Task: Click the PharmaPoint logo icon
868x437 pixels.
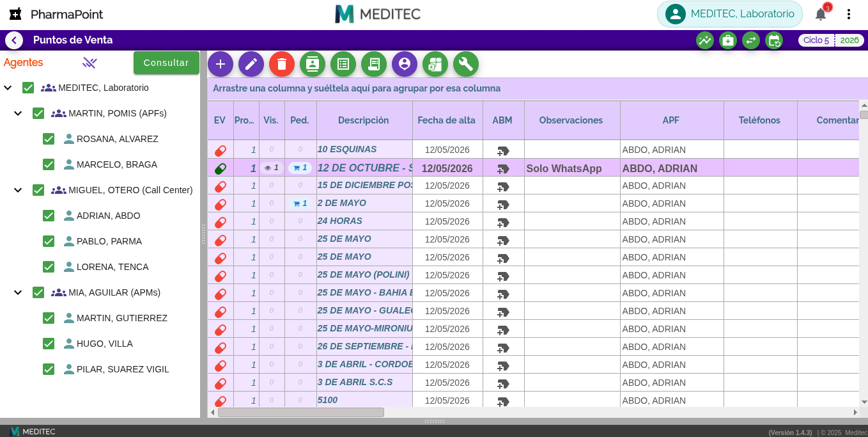Action: click(x=16, y=14)
